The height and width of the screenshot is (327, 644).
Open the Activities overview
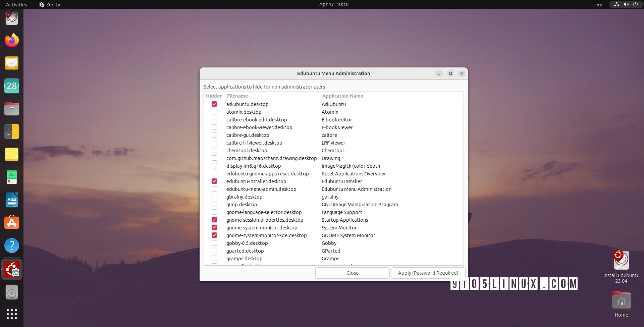coord(16,4)
